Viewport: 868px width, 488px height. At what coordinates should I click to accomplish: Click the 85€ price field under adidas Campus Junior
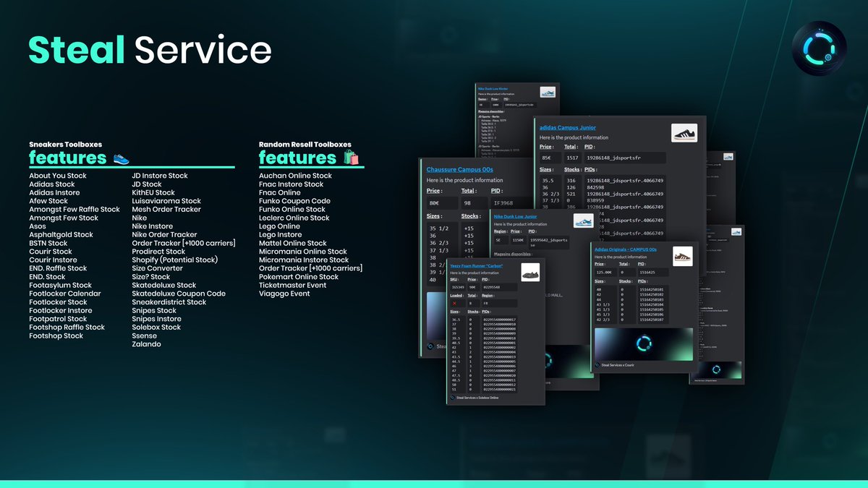pyautogui.click(x=547, y=158)
